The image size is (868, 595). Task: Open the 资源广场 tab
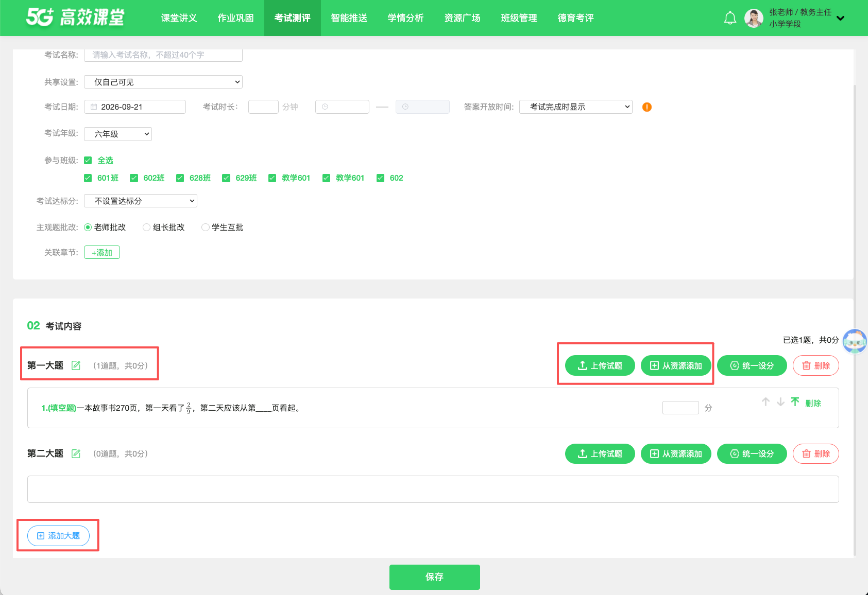coord(462,18)
